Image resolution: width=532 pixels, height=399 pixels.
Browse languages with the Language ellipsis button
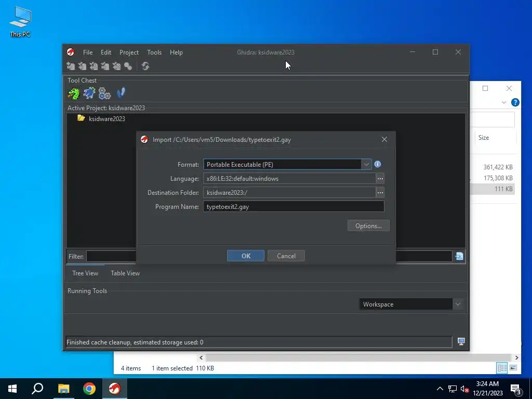pos(380,179)
